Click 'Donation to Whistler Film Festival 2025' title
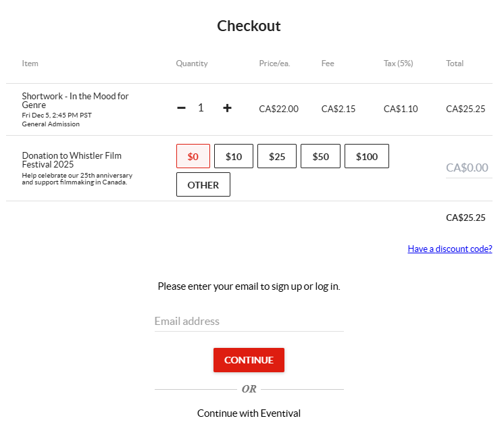Viewport: 504px width, 431px height. (x=72, y=160)
